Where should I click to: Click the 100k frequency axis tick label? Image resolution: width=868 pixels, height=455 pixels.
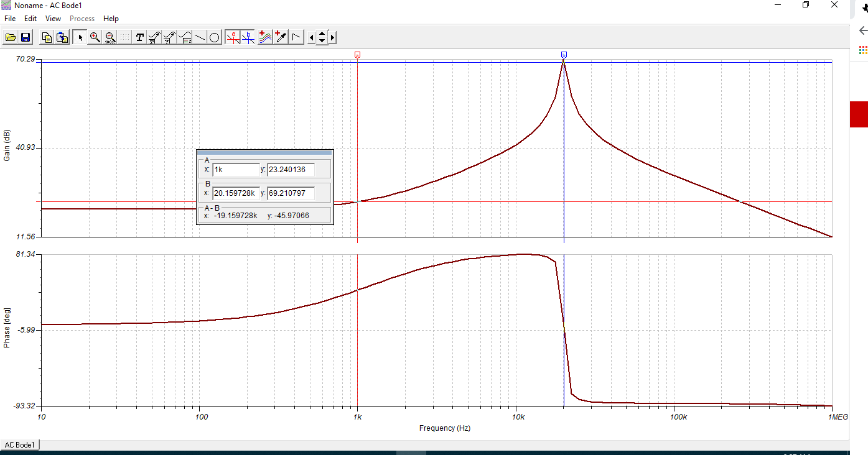pyautogui.click(x=678, y=416)
